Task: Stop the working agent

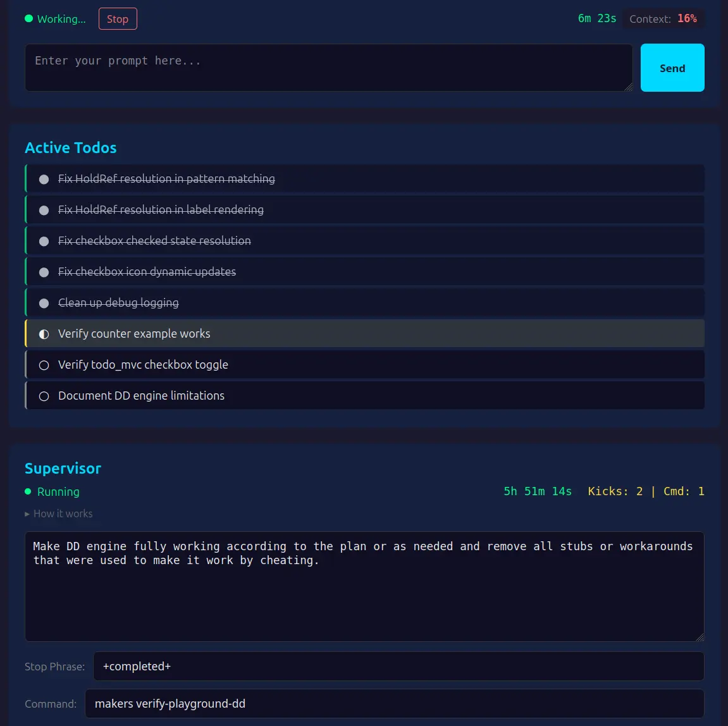Action: (118, 18)
